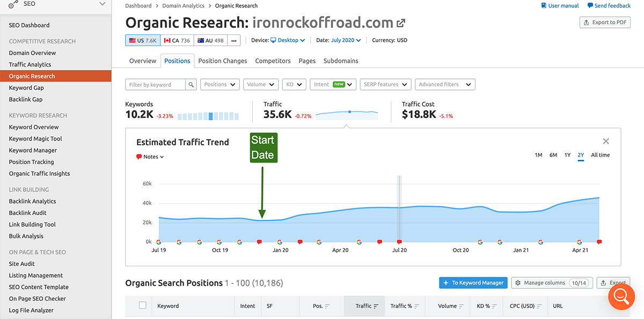This screenshot has height=319, width=644.
Task: Expand the Positions filter dropdown
Action: pos(220,85)
